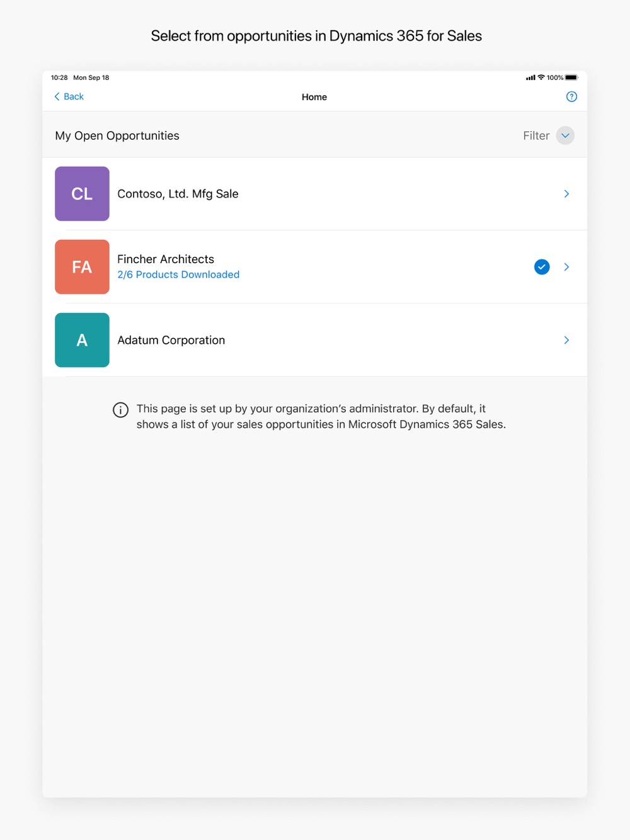Select Contoso, Ltd. Mfg Sale opportunity
Screen dimensions: 630x840
[178, 194]
